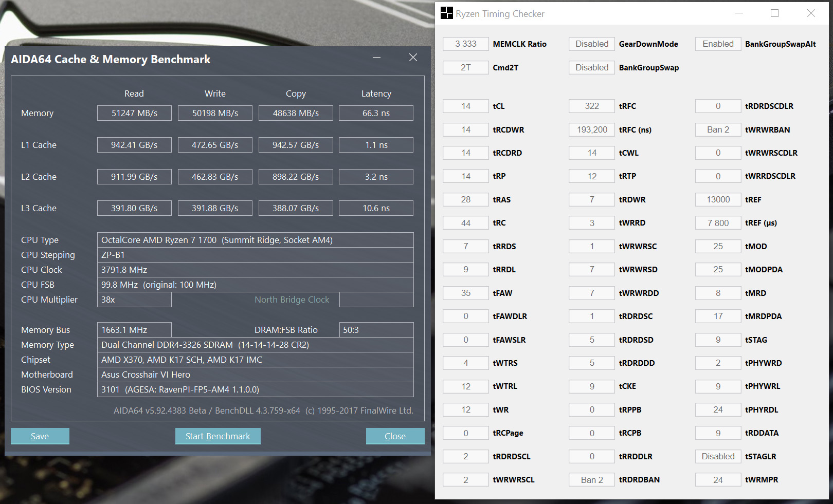Image resolution: width=833 pixels, height=504 pixels.
Task: Save the AIDA64 benchmark results
Action: (x=40, y=436)
